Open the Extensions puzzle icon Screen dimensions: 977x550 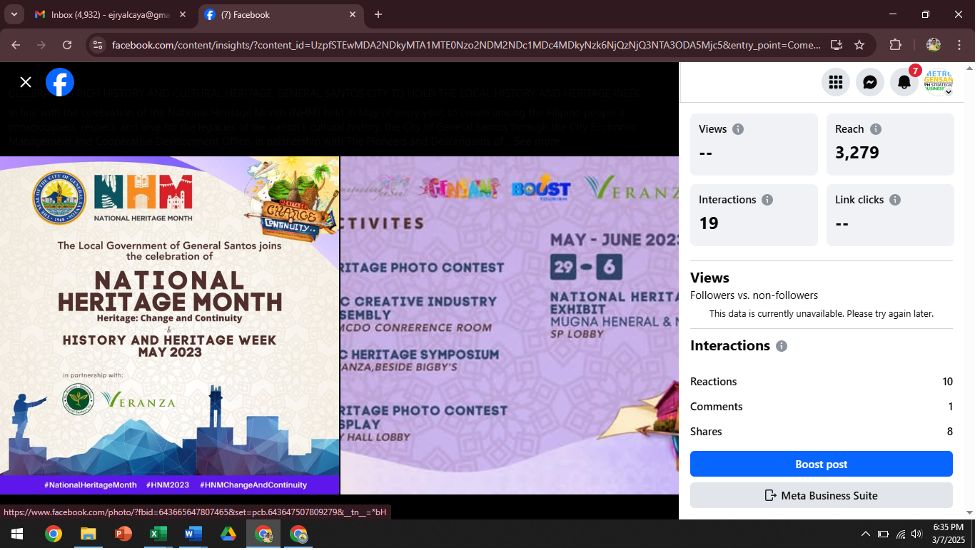[x=895, y=45]
